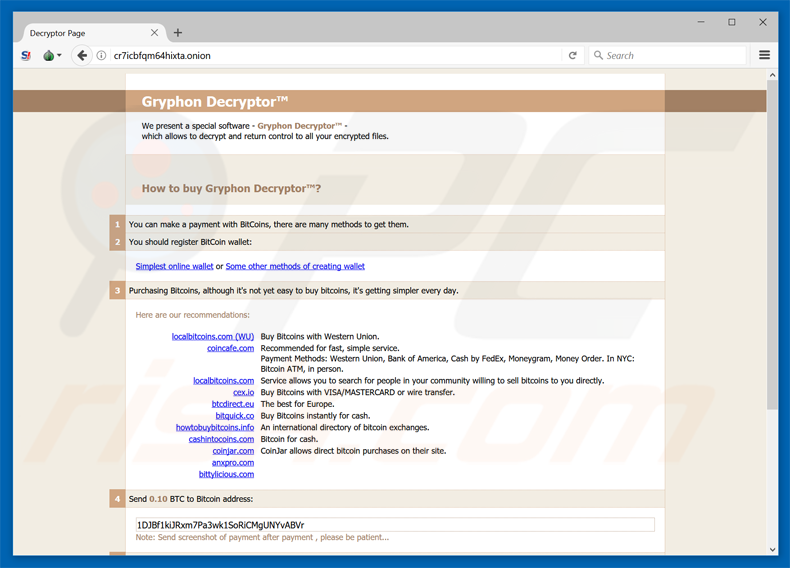790x568 pixels.
Task: Open the cashintocoins.com link
Action: coord(221,439)
